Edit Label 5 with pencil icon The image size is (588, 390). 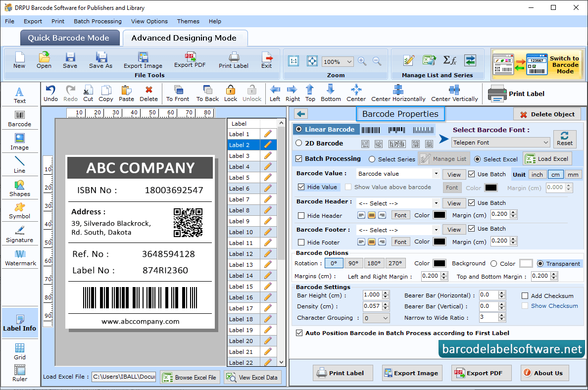(268, 177)
